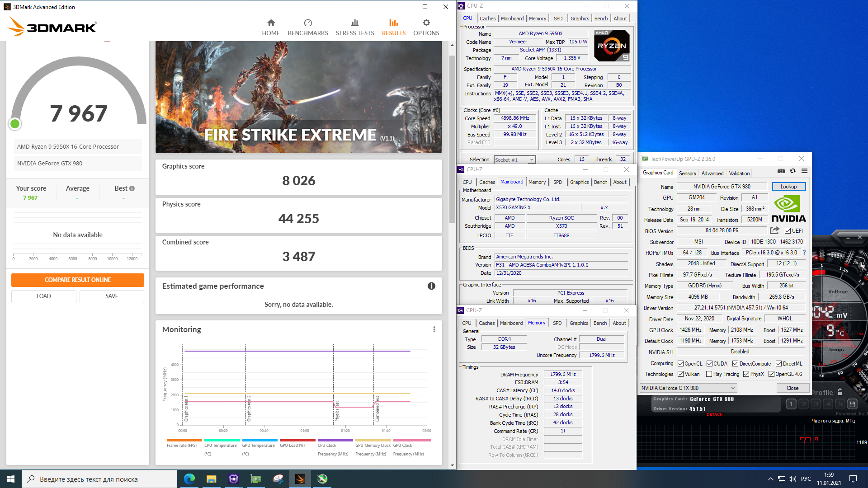Viewport: 868px width, 488px height.
Task: Click the Fire Strike Extreme banner image
Action: (x=299, y=97)
